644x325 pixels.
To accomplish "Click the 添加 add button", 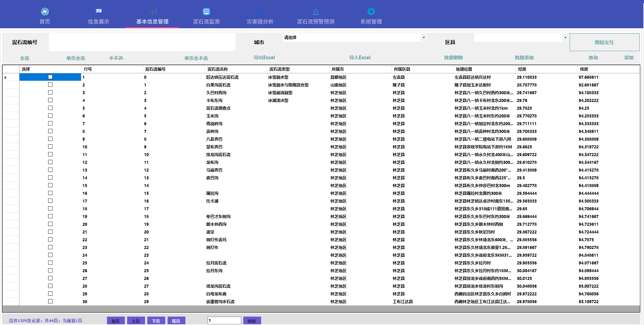I will (x=629, y=58).
